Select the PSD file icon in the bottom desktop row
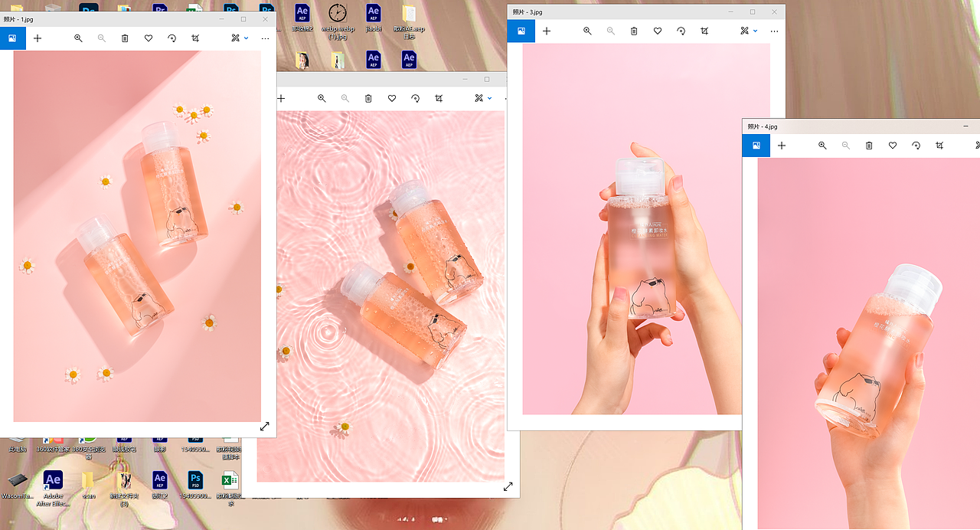The height and width of the screenshot is (530, 980). [195, 485]
